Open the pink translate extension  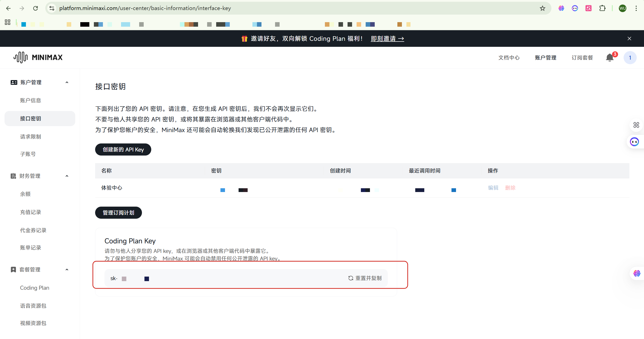pyautogui.click(x=588, y=8)
